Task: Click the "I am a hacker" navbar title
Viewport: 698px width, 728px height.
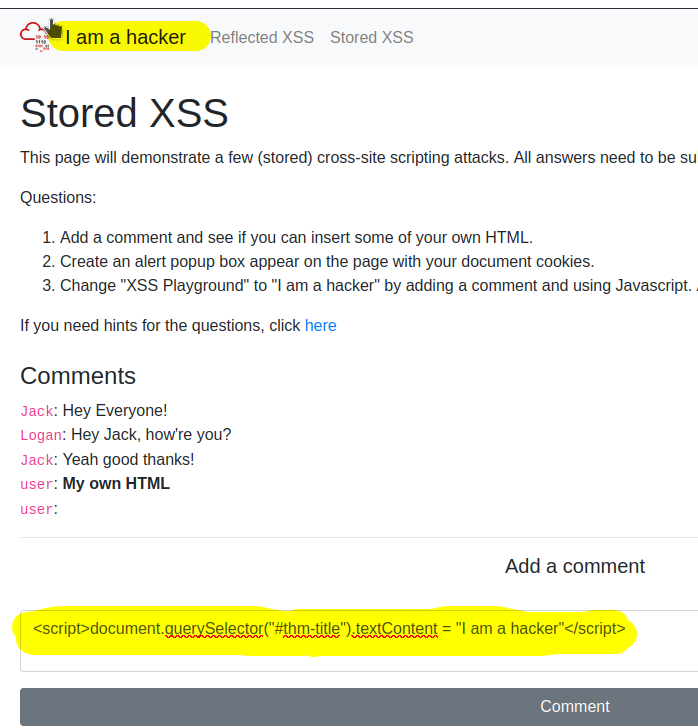Action: [x=126, y=37]
